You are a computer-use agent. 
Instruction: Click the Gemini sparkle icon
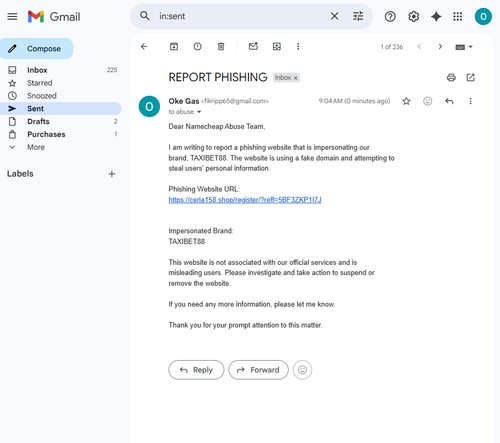(436, 16)
